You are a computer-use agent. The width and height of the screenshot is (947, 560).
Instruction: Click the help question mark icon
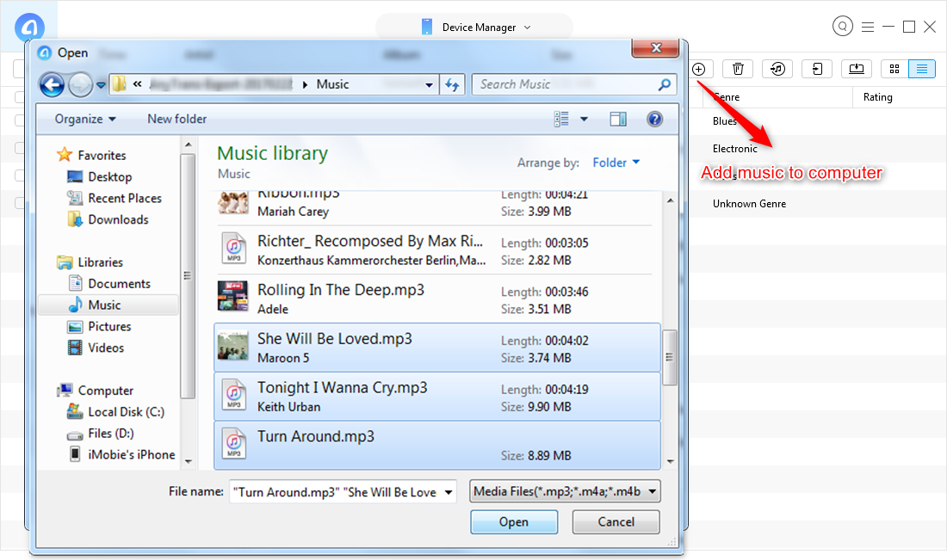click(x=654, y=120)
